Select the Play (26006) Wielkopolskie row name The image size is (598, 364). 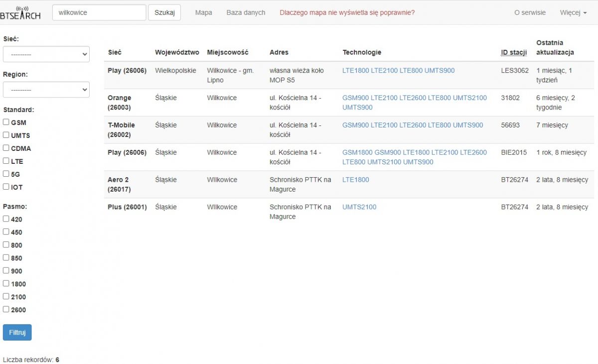coord(127,71)
